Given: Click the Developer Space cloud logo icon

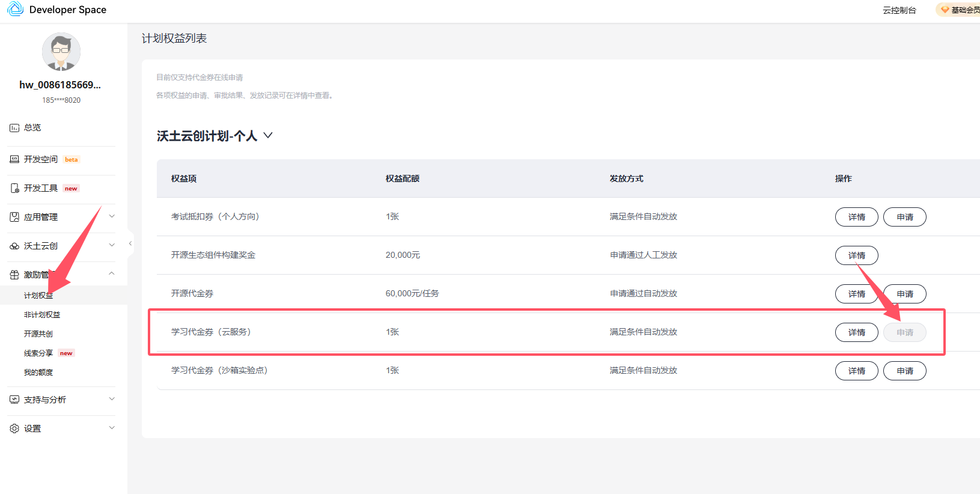Looking at the screenshot, I should tap(15, 9).
